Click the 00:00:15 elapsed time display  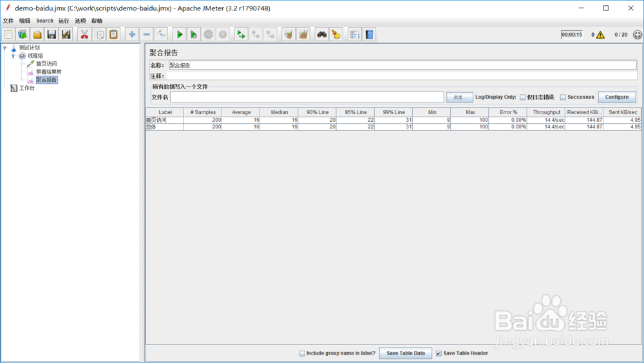(x=572, y=35)
